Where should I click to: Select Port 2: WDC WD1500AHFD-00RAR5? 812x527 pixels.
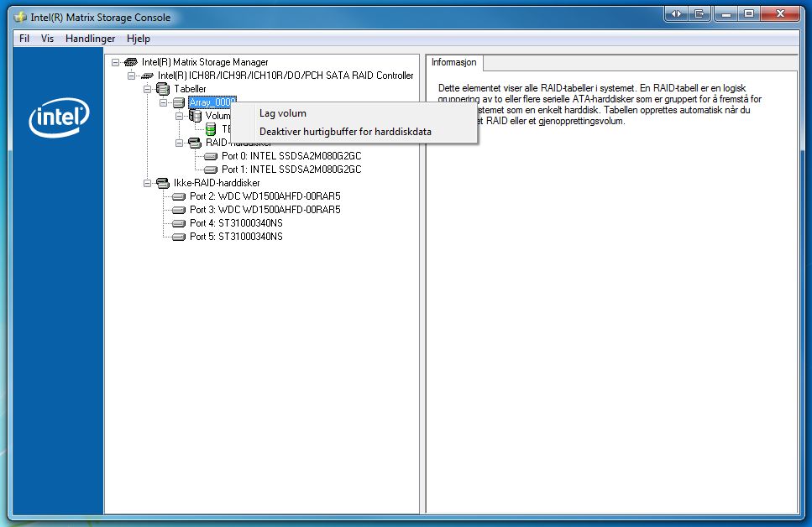point(265,196)
